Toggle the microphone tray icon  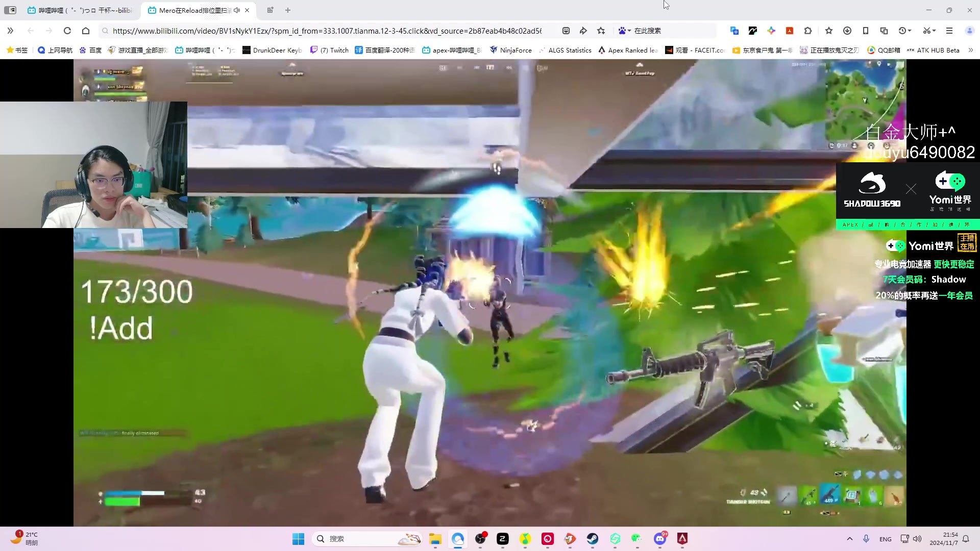pos(866,539)
